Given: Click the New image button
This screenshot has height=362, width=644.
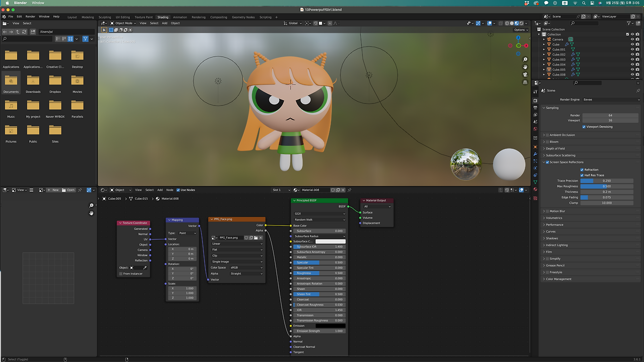Looking at the screenshot, I should 53,190.
